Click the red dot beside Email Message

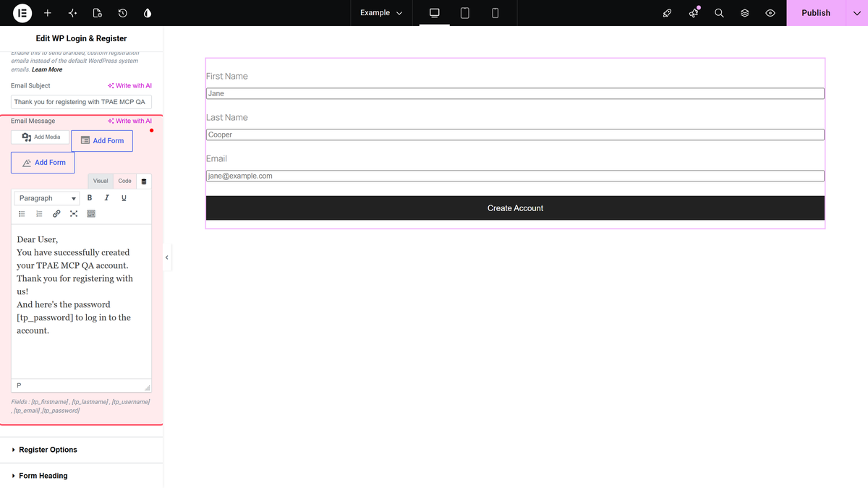[x=151, y=131]
